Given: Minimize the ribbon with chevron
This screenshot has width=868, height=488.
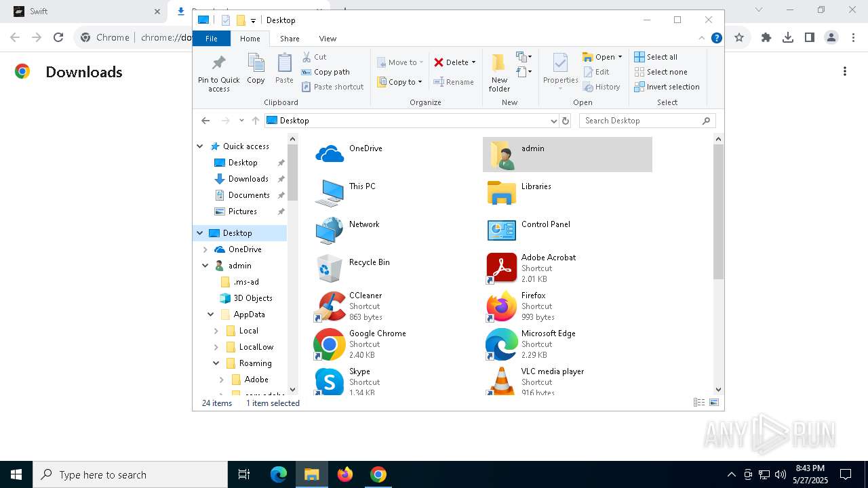Looking at the screenshot, I should click(702, 39).
